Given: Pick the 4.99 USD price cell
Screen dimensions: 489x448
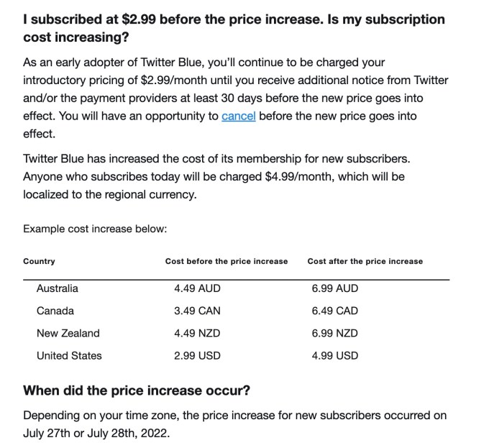Looking at the screenshot, I should 334,355.
